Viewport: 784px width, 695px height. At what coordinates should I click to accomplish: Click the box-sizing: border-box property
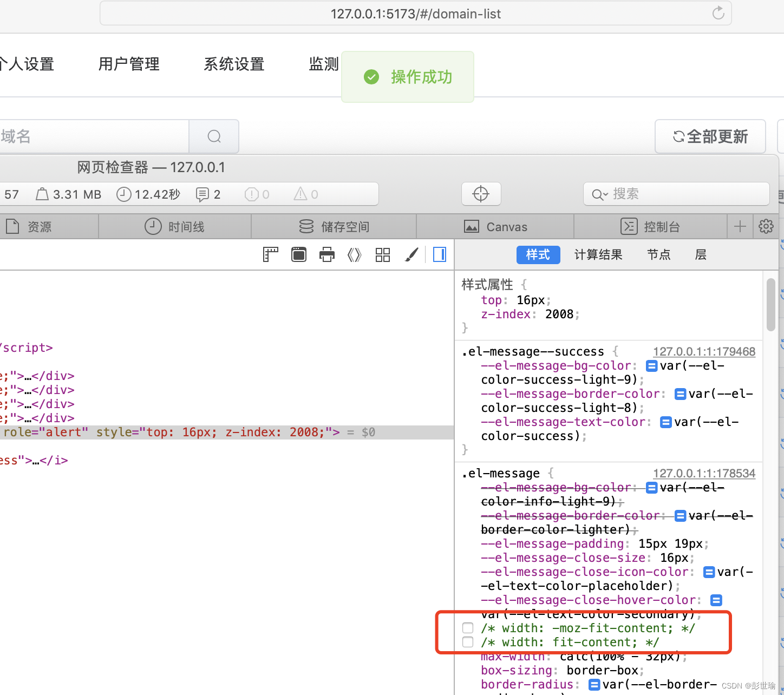(x=563, y=670)
